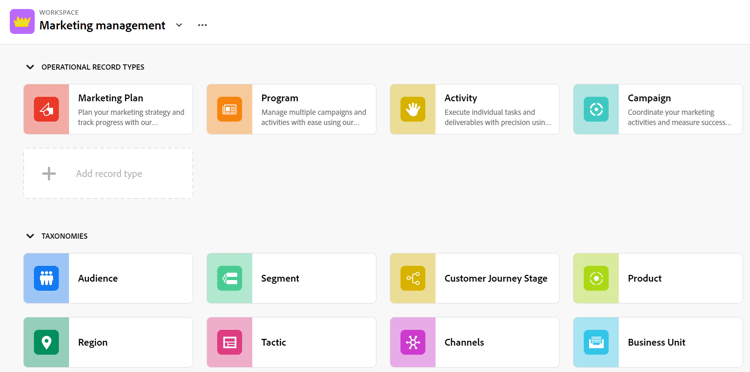Click the 'Add record type' label
750x372 pixels.
pyautogui.click(x=109, y=174)
